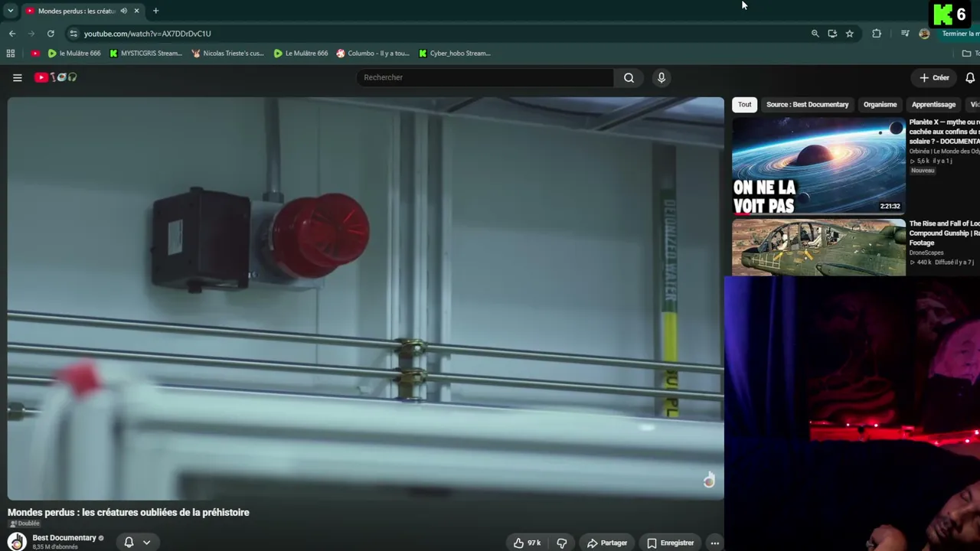Screen dimensions: 980x551
Task: Open the zoom magnifier in address bar
Action: pyautogui.click(x=815, y=34)
